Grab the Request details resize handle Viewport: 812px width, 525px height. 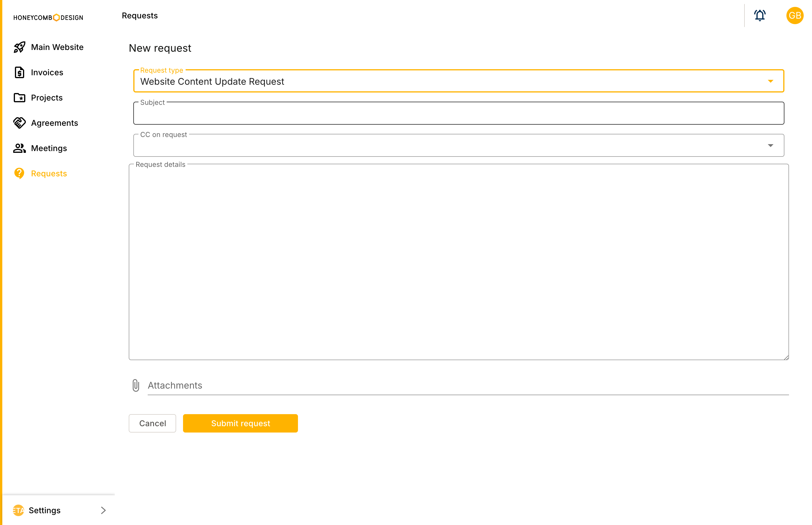tap(786, 357)
